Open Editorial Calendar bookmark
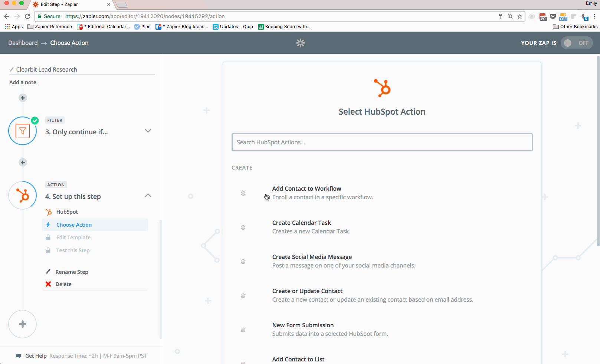This screenshot has width=600, height=364. [104, 27]
